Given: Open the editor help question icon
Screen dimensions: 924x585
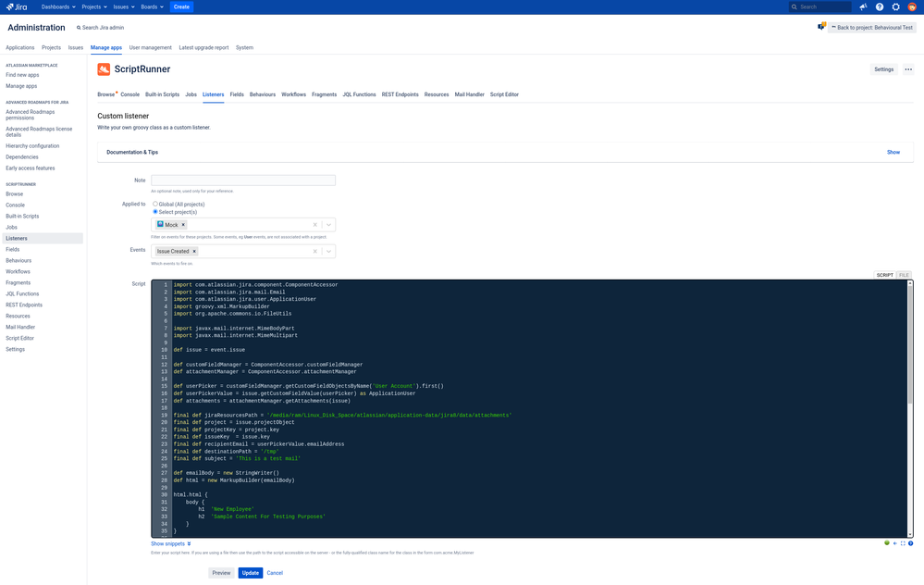Looking at the screenshot, I should (911, 543).
